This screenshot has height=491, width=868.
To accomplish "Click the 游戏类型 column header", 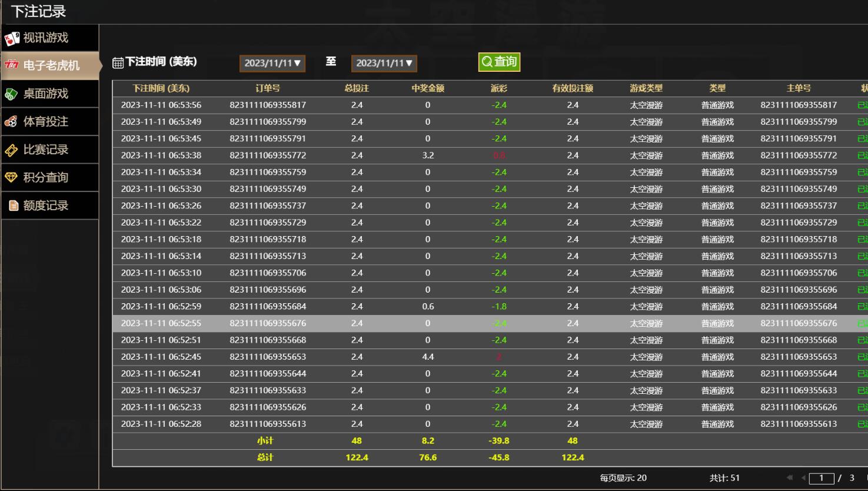I will 646,88.
